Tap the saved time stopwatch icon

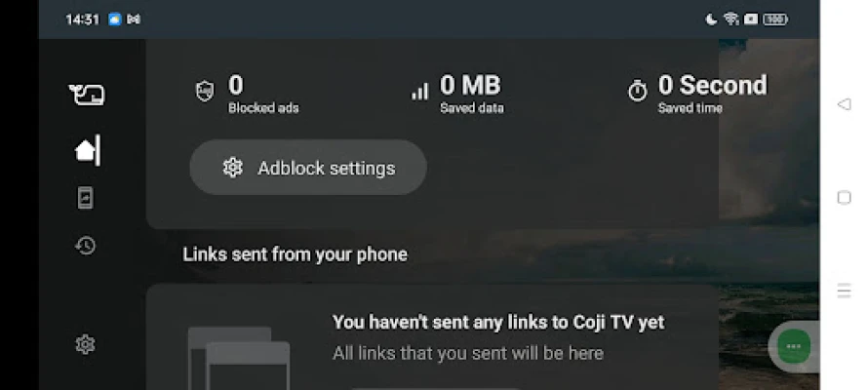[x=638, y=92]
